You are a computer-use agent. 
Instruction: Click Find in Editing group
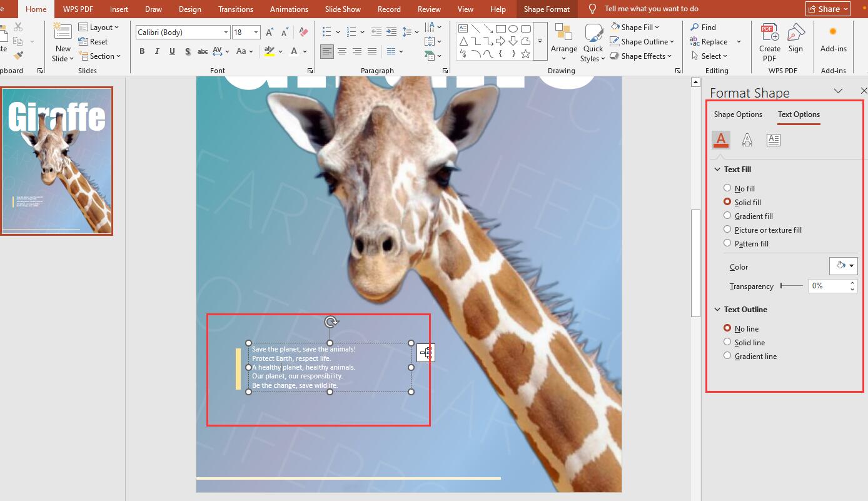point(704,27)
